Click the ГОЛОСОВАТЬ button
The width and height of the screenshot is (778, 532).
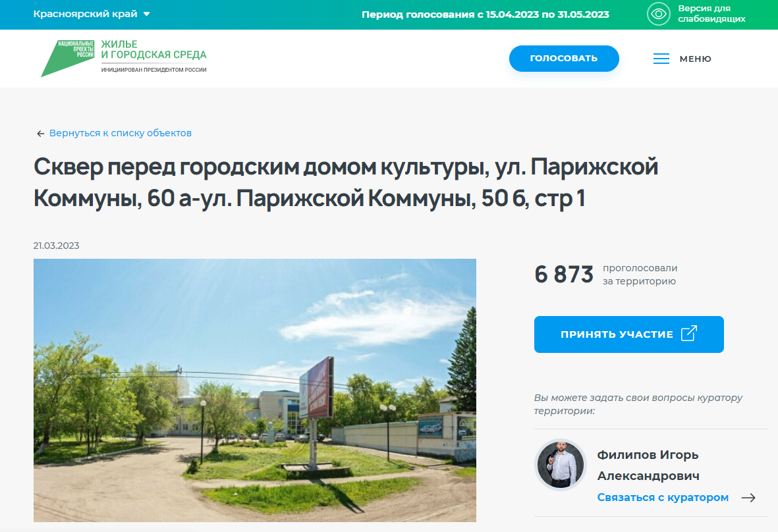point(564,59)
